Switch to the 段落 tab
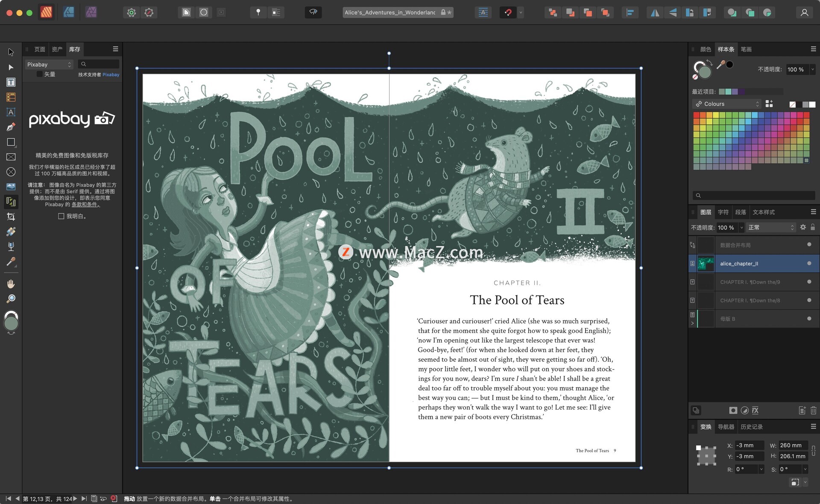Image resolution: width=820 pixels, height=504 pixels. (x=741, y=212)
